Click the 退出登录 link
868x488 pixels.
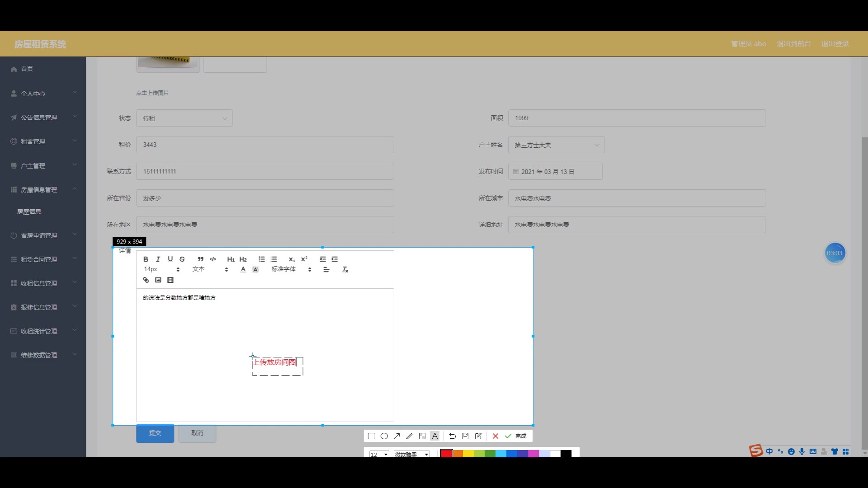coord(835,44)
